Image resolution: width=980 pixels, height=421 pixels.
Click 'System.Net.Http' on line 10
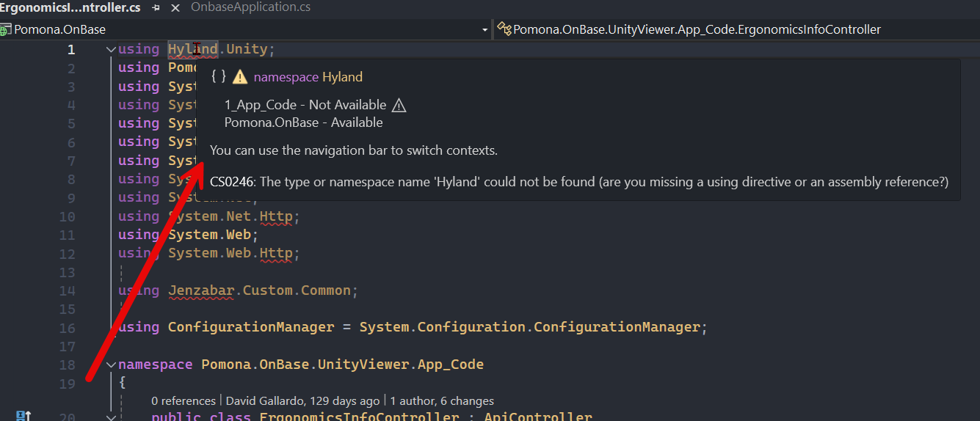[231, 216]
